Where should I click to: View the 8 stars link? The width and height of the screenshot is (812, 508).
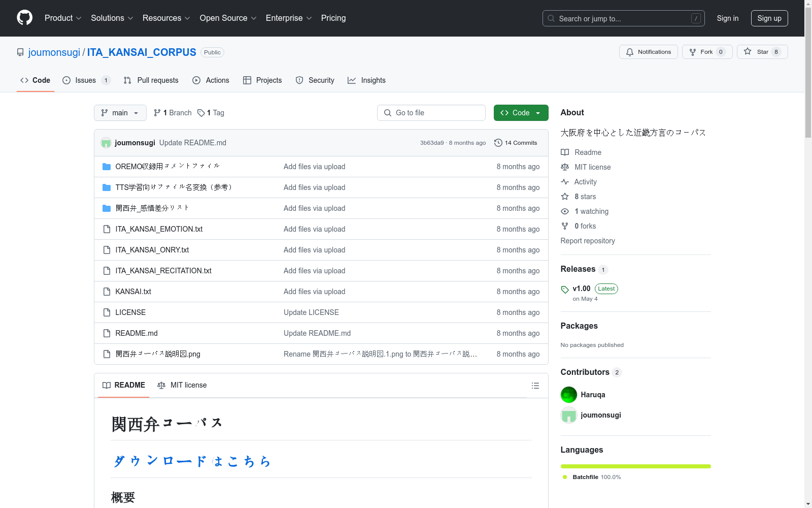[579, 197]
